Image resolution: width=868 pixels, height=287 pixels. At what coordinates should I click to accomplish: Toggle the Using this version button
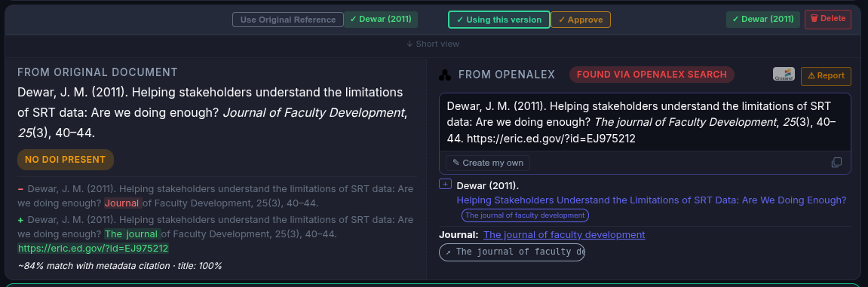[498, 20]
